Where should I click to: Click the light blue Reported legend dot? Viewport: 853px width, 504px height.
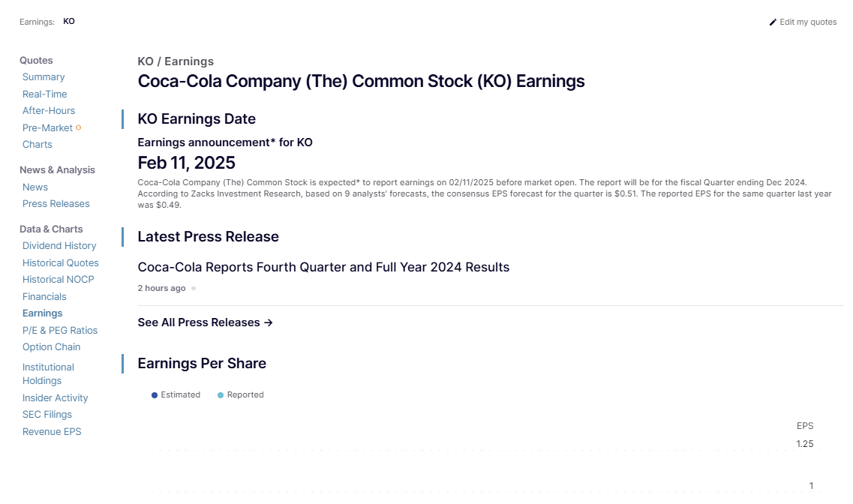tap(221, 395)
